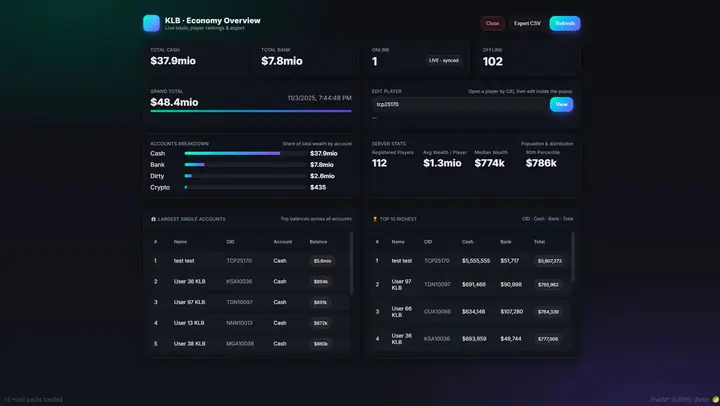Click the mod packs loaded status text
Image resolution: width=720 pixels, height=406 pixels.
click(33, 400)
